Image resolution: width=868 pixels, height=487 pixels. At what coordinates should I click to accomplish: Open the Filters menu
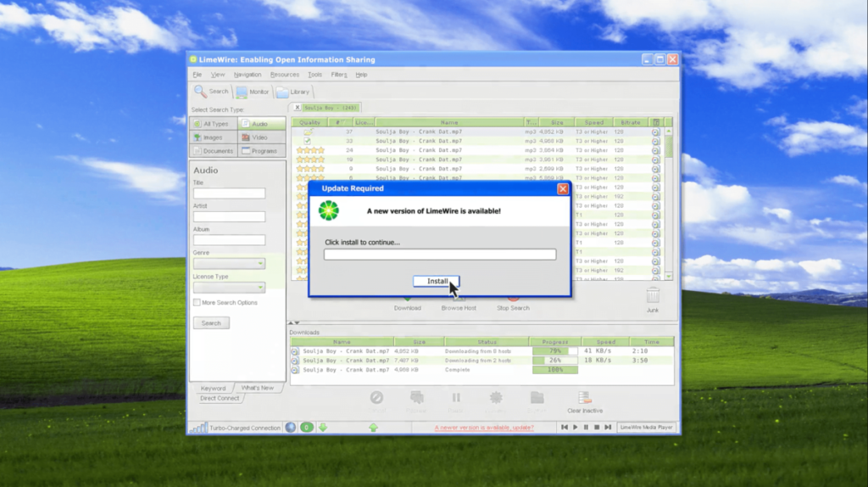(339, 75)
